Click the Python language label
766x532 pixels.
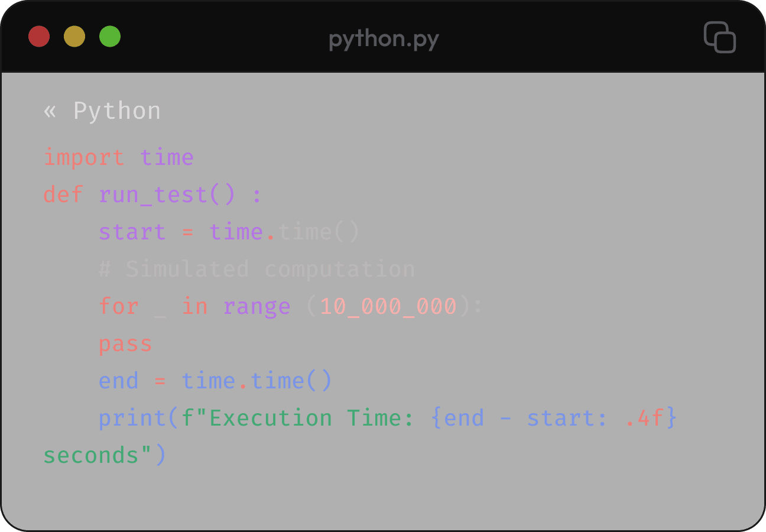click(117, 111)
